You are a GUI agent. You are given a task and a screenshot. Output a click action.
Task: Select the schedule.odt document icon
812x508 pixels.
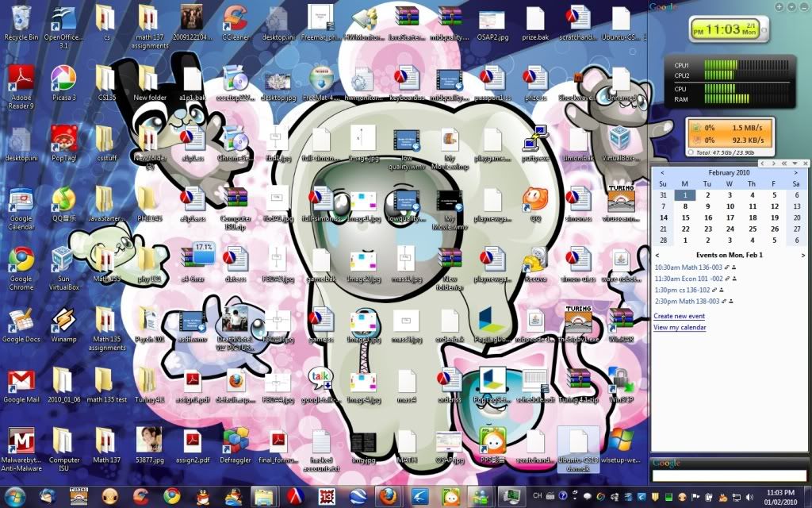(x=535, y=387)
